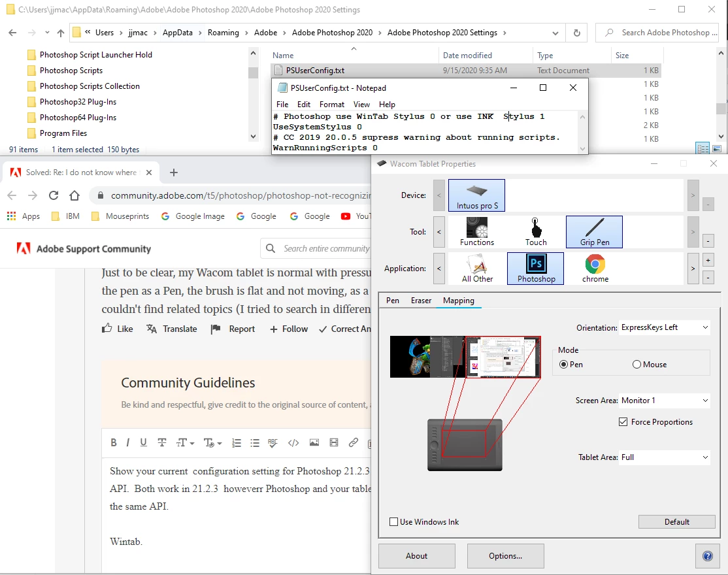Insert code sample with the </> icon
Screen dimensions: 728x575
(293, 443)
